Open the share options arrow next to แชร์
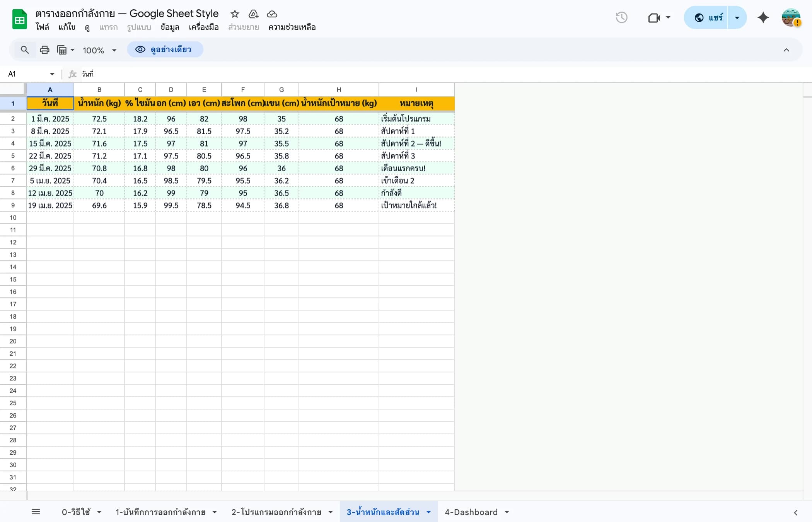This screenshot has width=812, height=522. pos(737,17)
